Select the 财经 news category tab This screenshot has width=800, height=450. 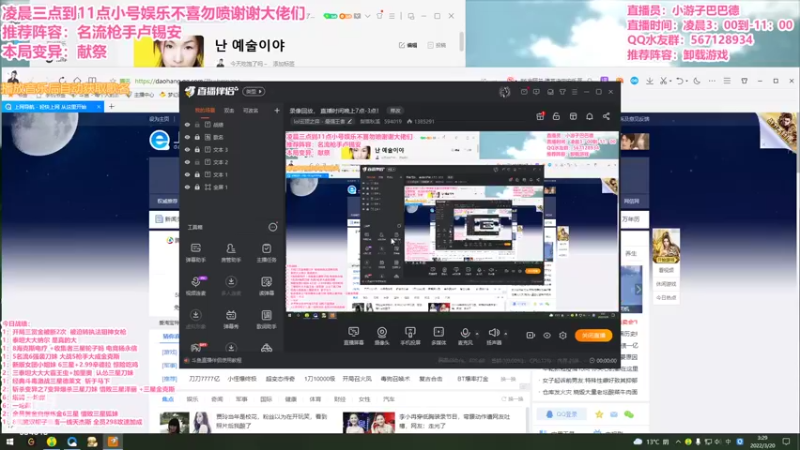tap(340, 399)
